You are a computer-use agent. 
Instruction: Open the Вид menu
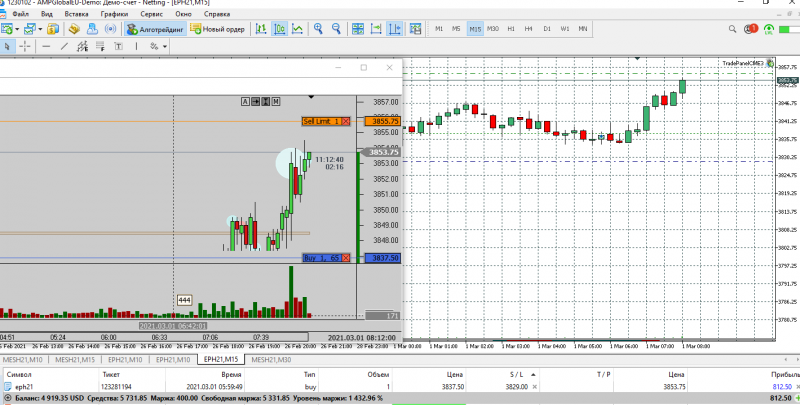46,14
